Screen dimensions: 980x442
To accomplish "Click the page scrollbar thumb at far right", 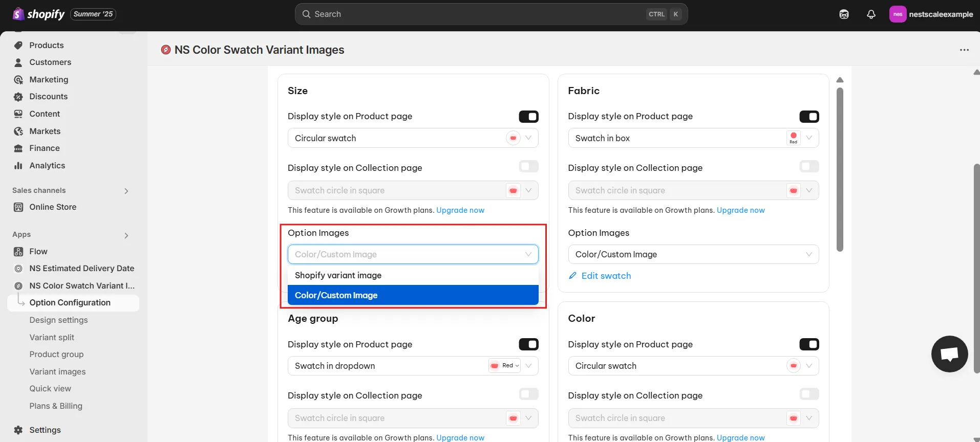I will click(x=976, y=269).
